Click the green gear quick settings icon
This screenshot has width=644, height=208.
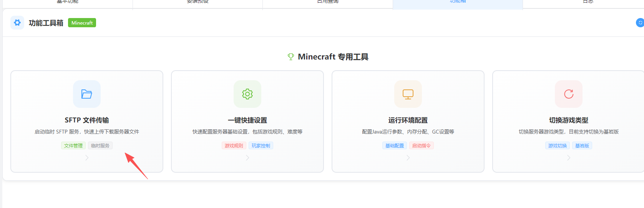[x=247, y=94]
